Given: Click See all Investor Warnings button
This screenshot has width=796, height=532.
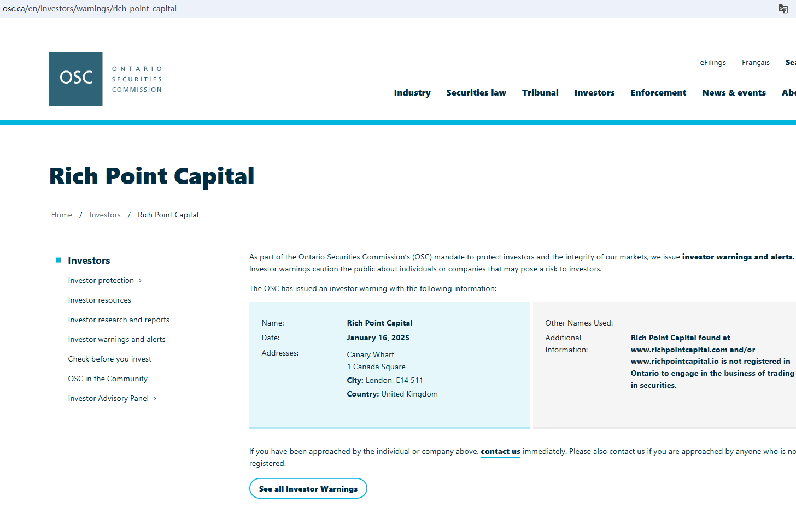Looking at the screenshot, I should coord(308,489).
